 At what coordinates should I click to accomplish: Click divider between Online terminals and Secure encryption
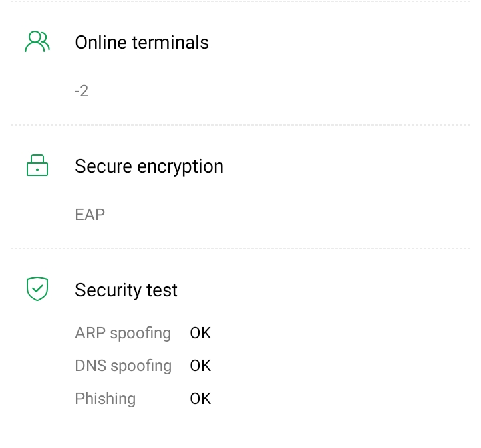click(240, 125)
